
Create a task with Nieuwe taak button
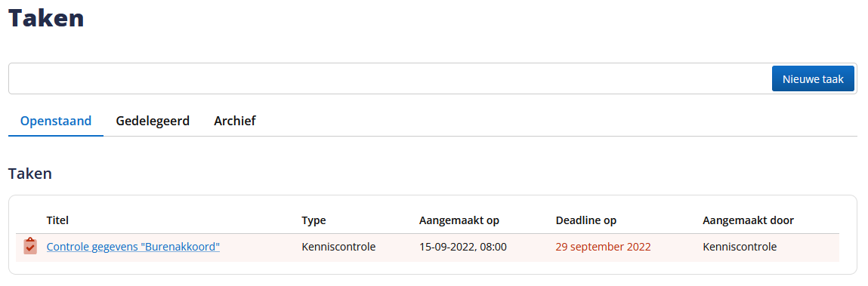tap(813, 79)
